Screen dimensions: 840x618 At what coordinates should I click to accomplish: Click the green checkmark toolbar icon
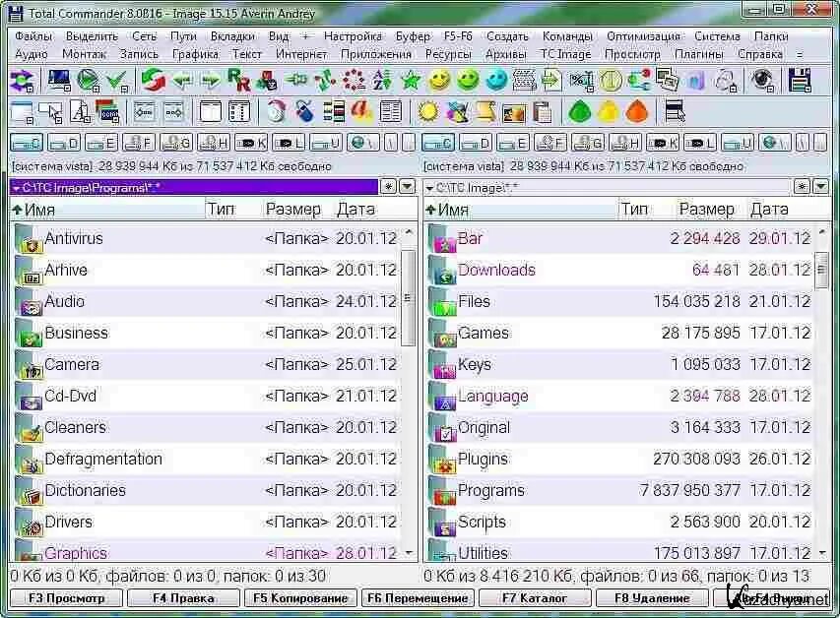point(116,81)
